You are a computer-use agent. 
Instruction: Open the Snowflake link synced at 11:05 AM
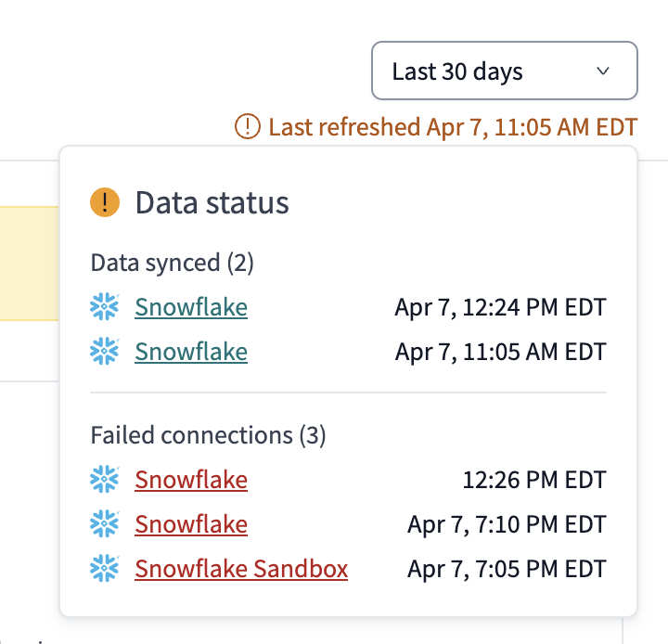click(191, 352)
